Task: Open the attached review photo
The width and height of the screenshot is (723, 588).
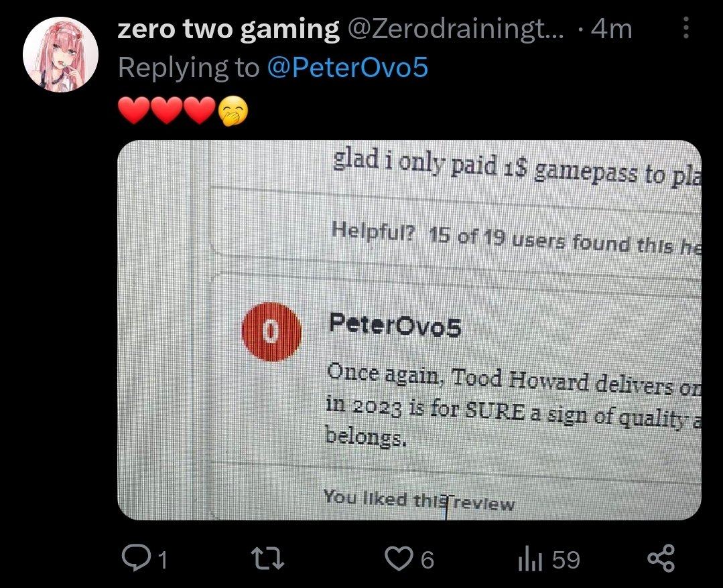Action: pyautogui.click(x=409, y=329)
